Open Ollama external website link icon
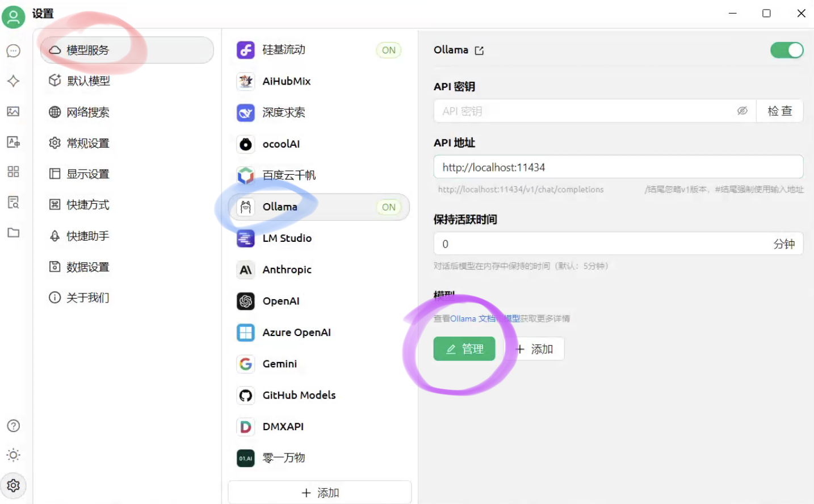814x504 pixels. pos(479,51)
